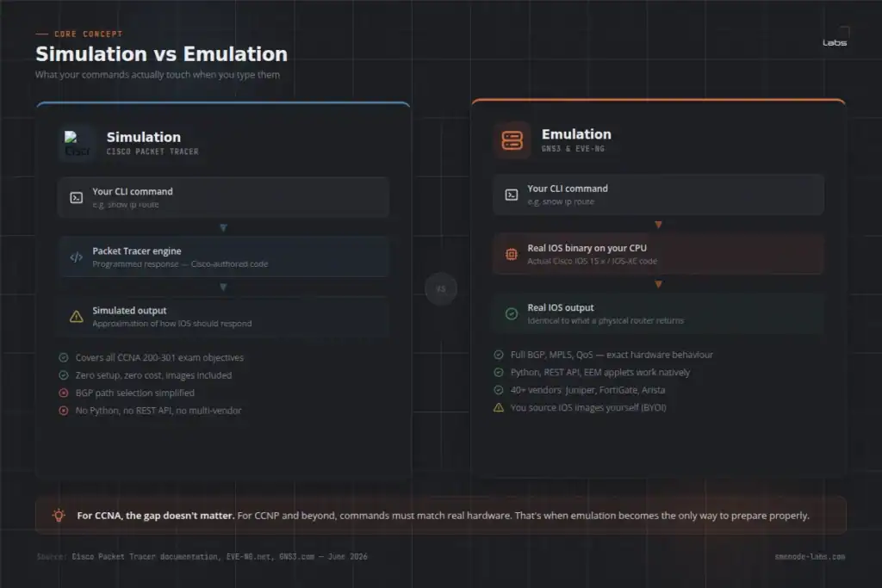Screen dimensions: 882x588
Task: Click the Real IOS output step title
Action: (x=560, y=307)
